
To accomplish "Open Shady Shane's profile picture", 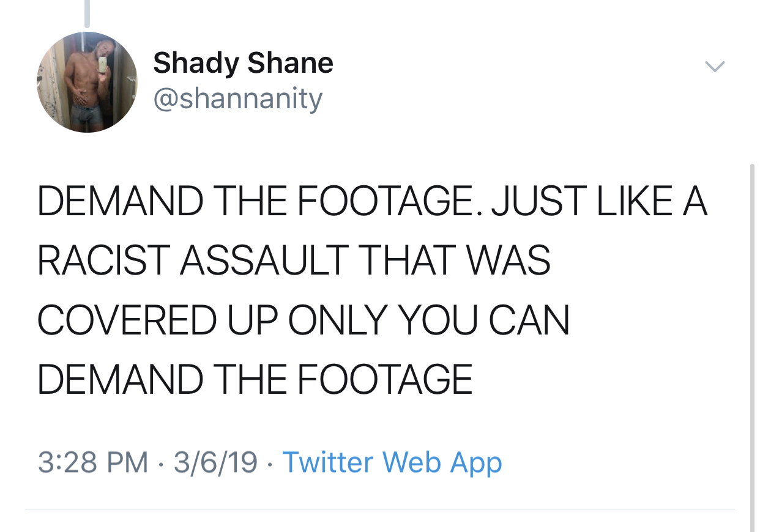I will pyautogui.click(x=87, y=82).
